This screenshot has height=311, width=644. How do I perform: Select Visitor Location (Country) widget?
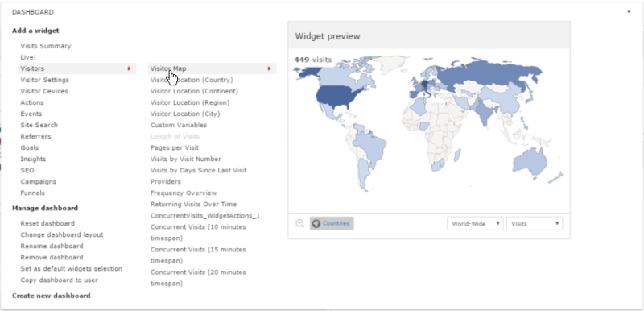(192, 80)
